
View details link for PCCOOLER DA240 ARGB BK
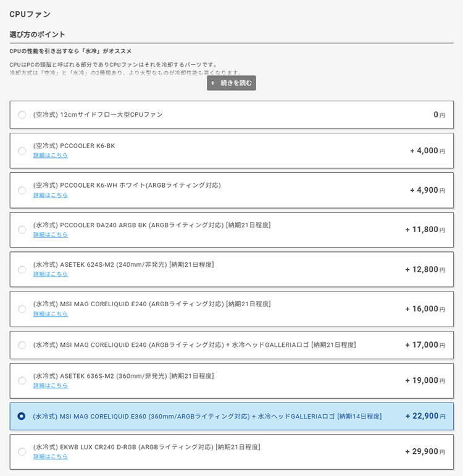tap(51, 235)
